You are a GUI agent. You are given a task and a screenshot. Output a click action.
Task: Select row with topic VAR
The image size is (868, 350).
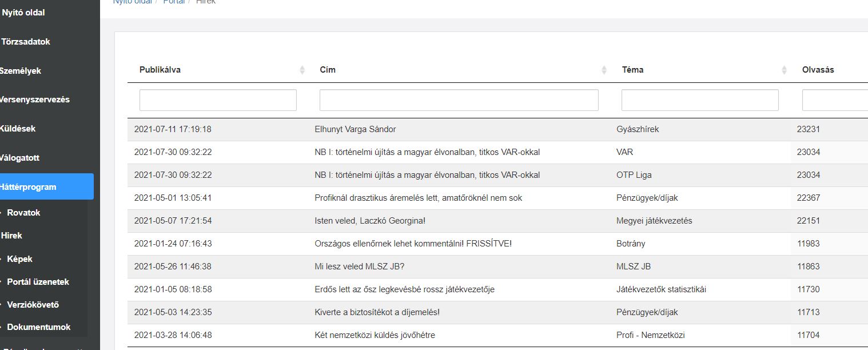(497, 152)
